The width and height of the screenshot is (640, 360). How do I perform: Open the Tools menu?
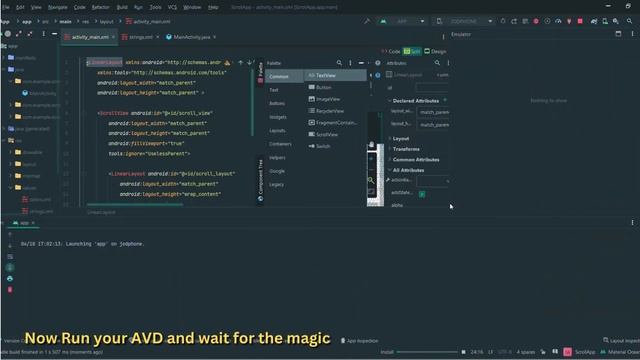pos(156,7)
